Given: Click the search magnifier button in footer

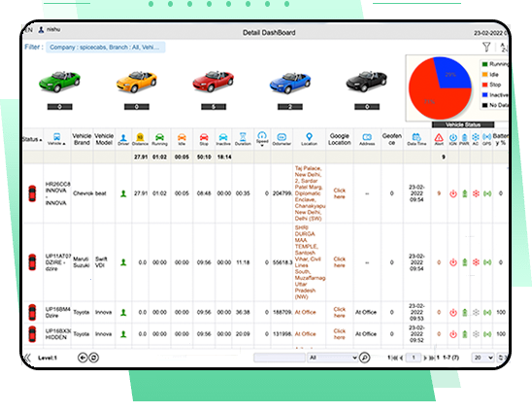Looking at the screenshot, I should click(365, 358).
